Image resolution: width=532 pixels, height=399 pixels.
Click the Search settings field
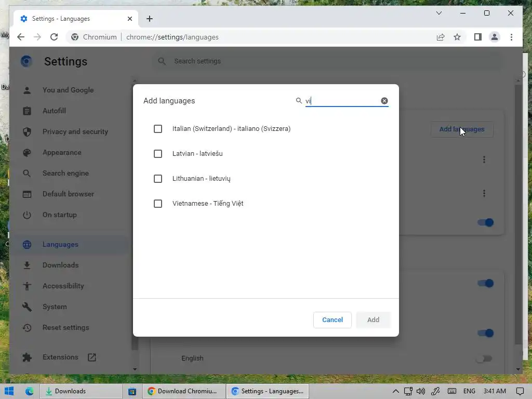click(326, 61)
